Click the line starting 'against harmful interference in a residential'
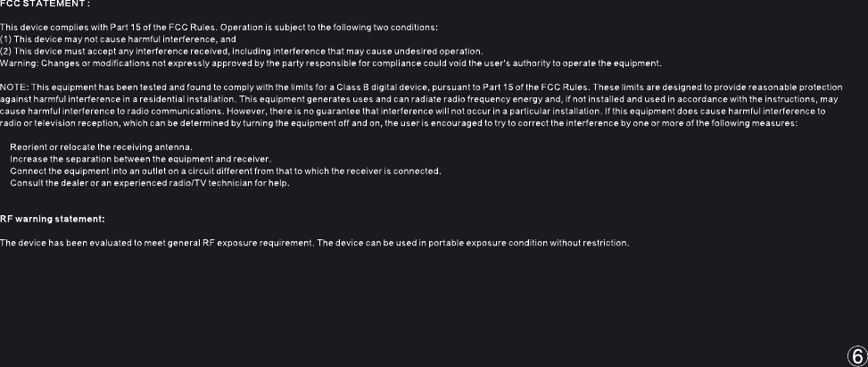Viewport: 868px width, 367px height. [x=419, y=99]
